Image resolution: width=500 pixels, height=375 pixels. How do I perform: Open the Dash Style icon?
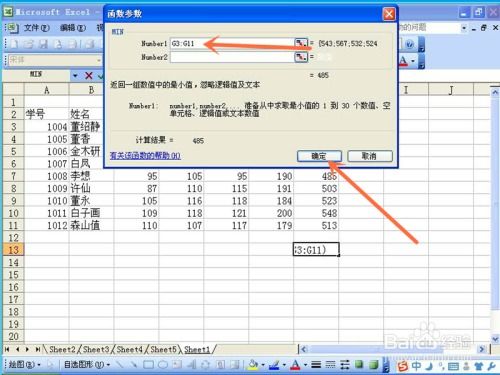click(x=330, y=365)
